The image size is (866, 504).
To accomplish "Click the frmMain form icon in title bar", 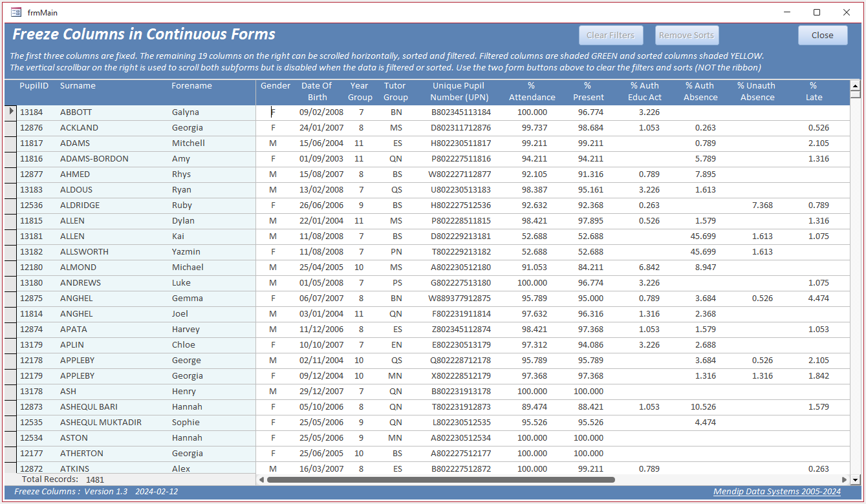I will (16, 12).
